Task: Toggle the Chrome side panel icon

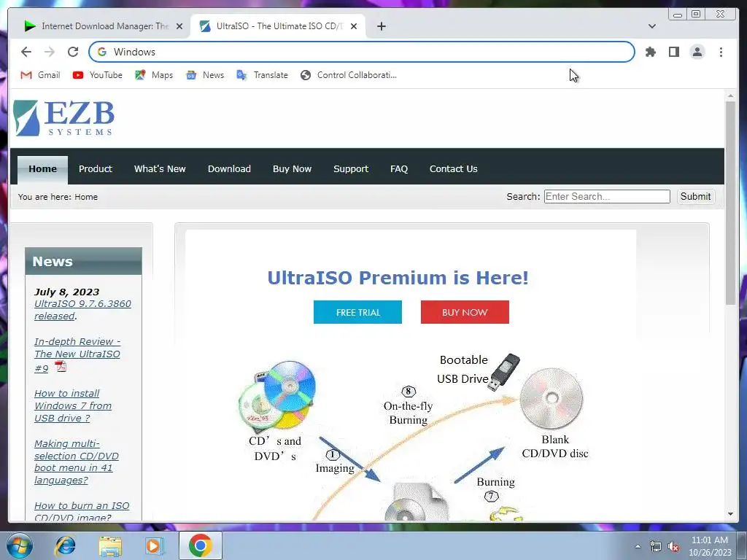Action: click(x=673, y=52)
